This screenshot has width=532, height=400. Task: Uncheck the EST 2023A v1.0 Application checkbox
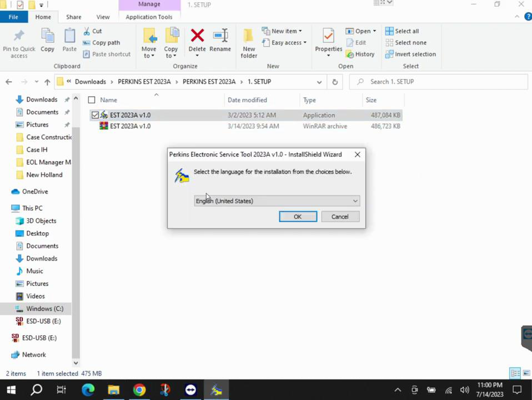pos(95,115)
